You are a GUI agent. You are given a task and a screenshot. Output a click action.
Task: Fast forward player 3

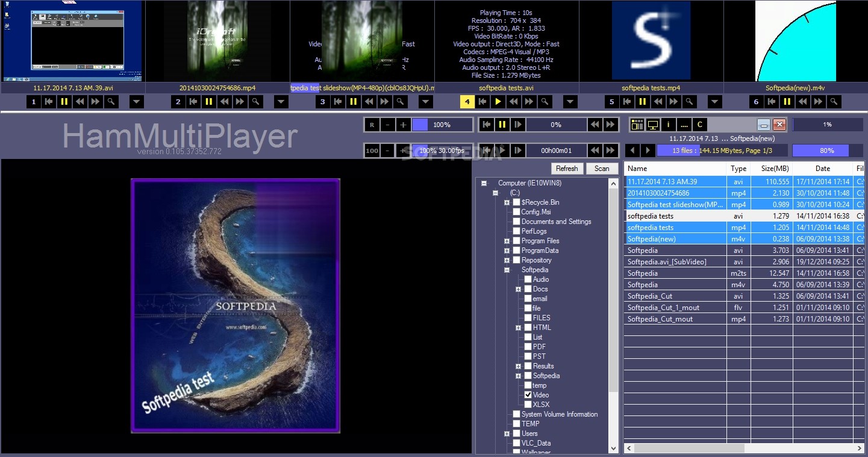[385, 102]
